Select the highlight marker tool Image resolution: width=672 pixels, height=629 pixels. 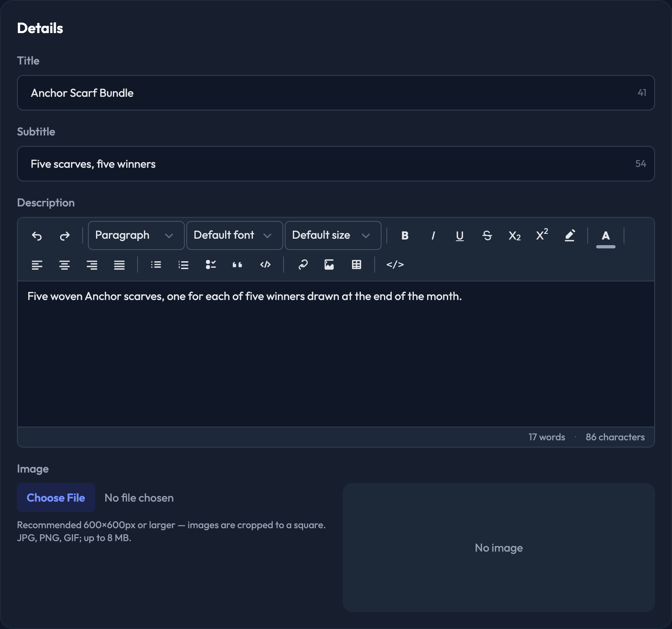570,235
